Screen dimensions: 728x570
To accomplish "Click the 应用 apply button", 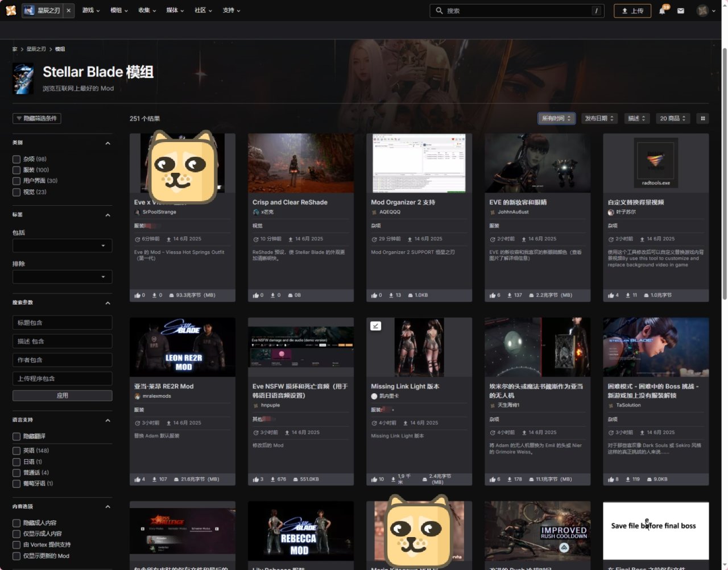I will 63,396.
